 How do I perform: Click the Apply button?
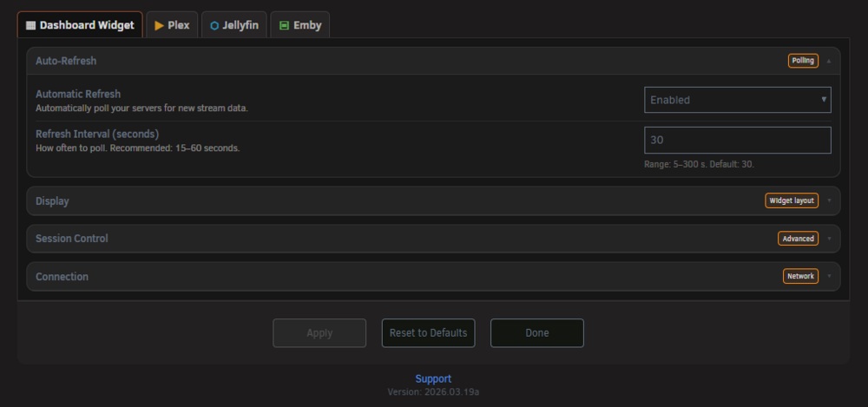319,333
